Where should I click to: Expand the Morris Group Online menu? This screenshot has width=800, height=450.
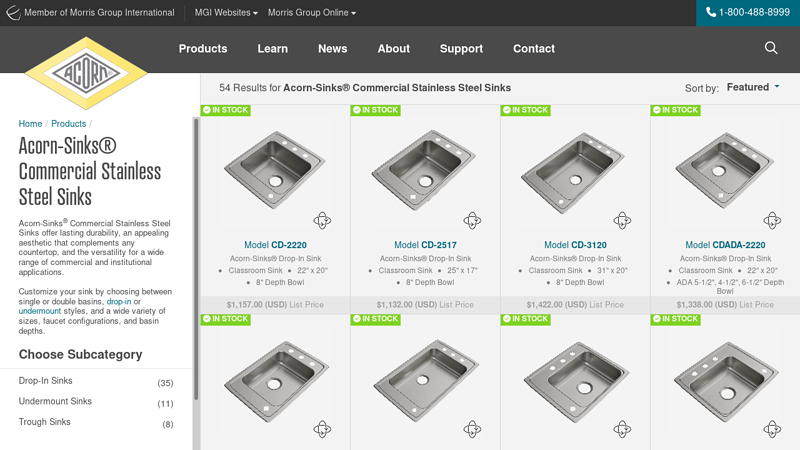(x=312, y=13)
